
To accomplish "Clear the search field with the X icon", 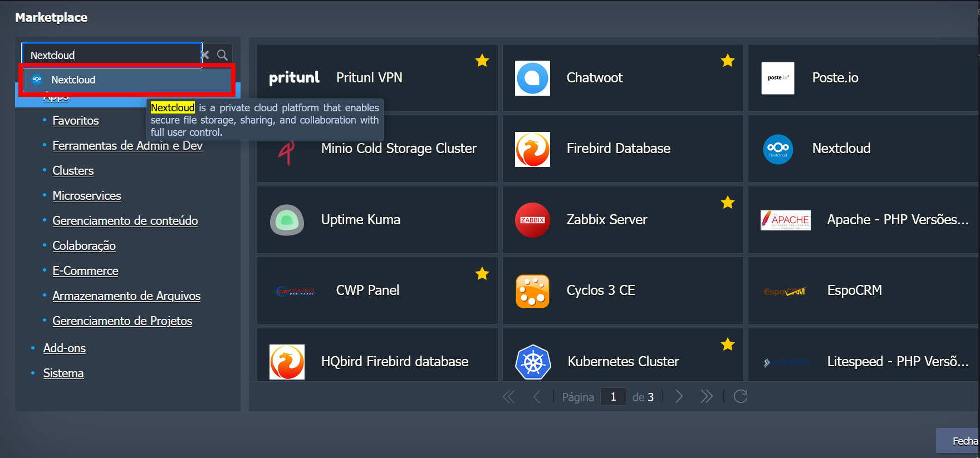I will [205, 55].
